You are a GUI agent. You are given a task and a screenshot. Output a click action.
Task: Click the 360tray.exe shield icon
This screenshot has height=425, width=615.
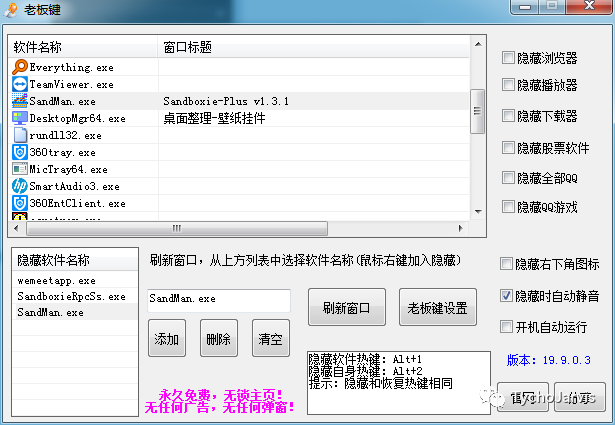point(20,152)
